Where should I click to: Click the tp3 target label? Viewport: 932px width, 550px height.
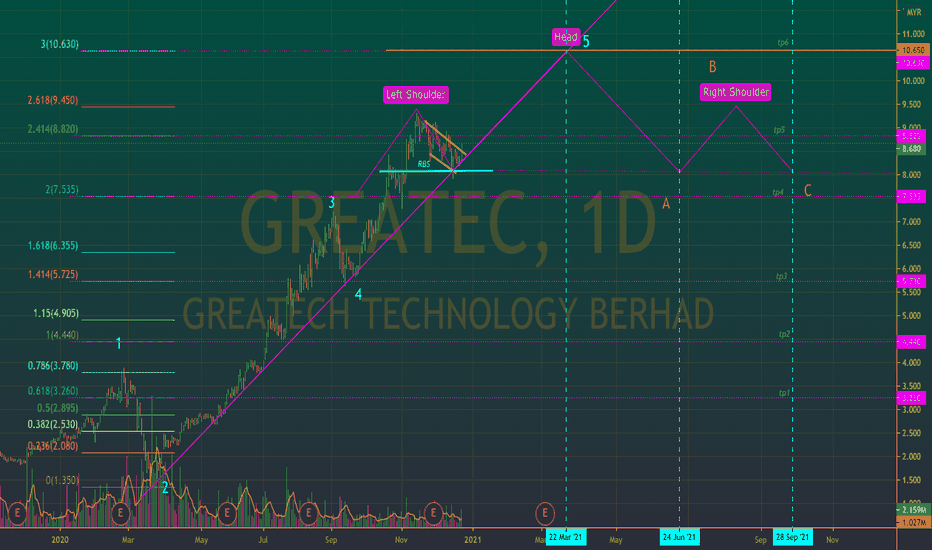tap(781, 276)
